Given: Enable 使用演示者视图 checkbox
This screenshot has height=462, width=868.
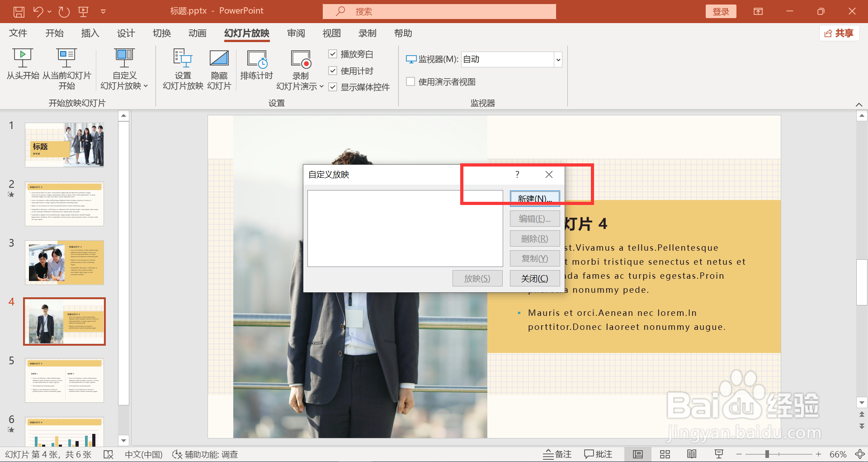Looking at the screenshot, I should pos(410,81).
